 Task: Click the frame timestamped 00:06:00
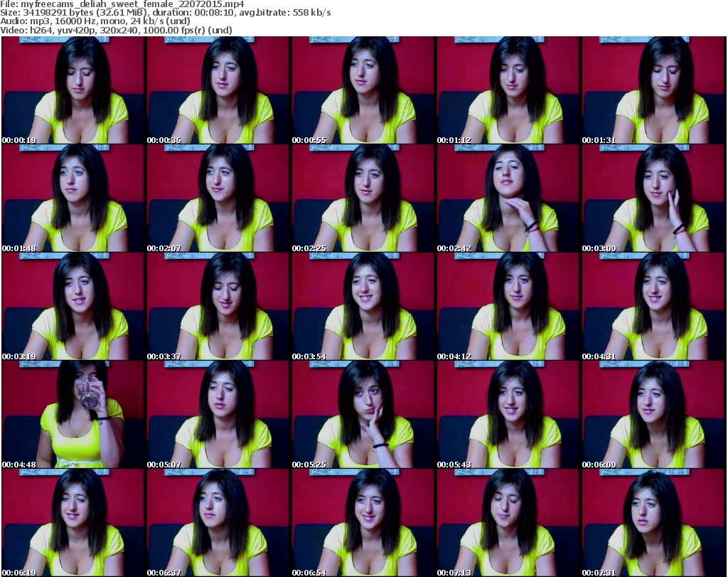pyautogui.click(x=653, y=415)
